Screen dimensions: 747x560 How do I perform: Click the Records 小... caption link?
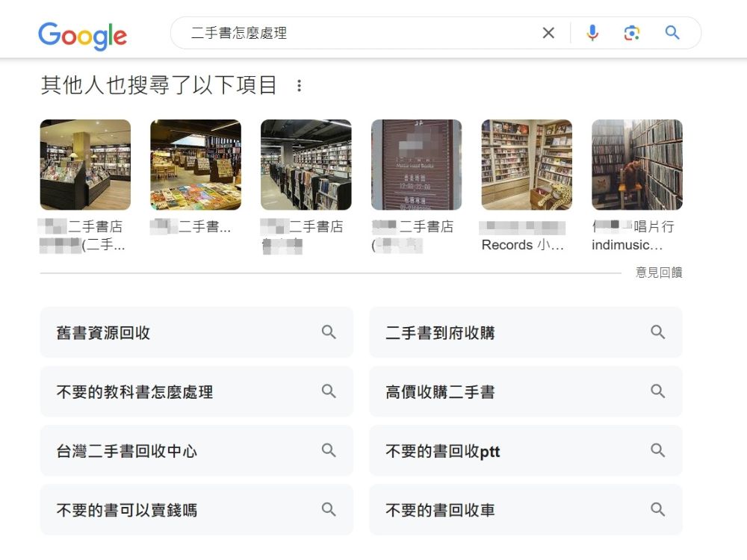point(523,245)
